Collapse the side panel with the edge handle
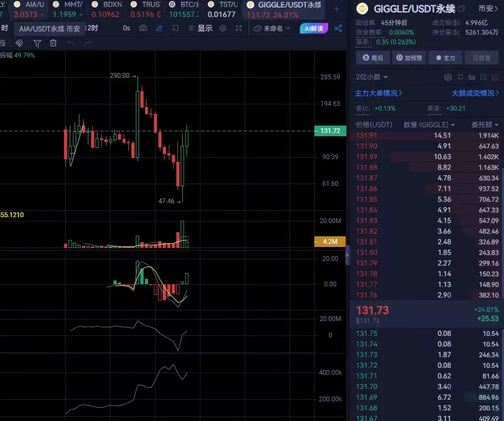The width and height of the screenshot is (504, 421). click(347, 255)
